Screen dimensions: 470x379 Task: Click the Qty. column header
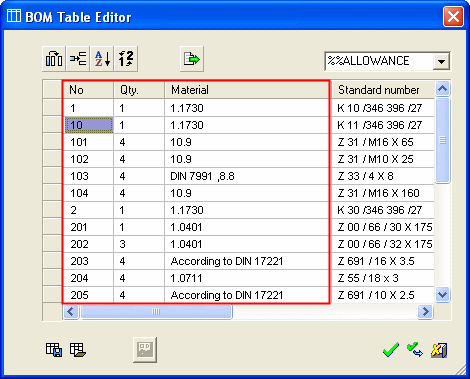pyautogui.click(x=139, y=90)
